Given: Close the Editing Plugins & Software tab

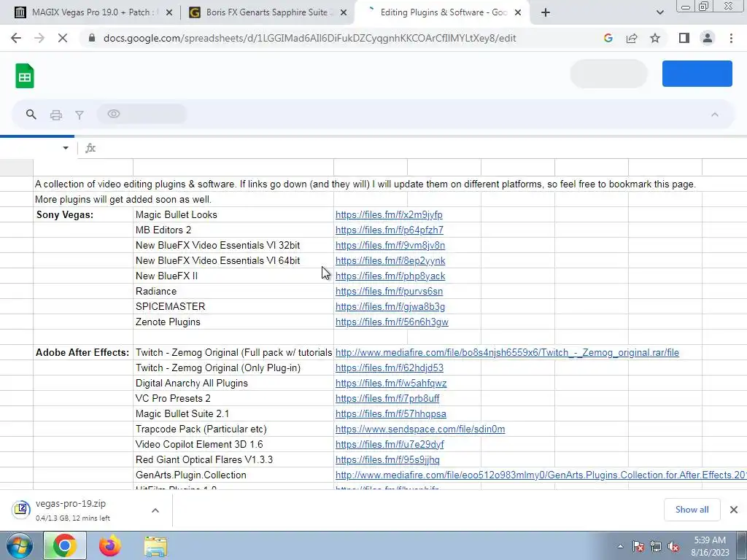Looking at the screenshot, I should pos(519,12).
